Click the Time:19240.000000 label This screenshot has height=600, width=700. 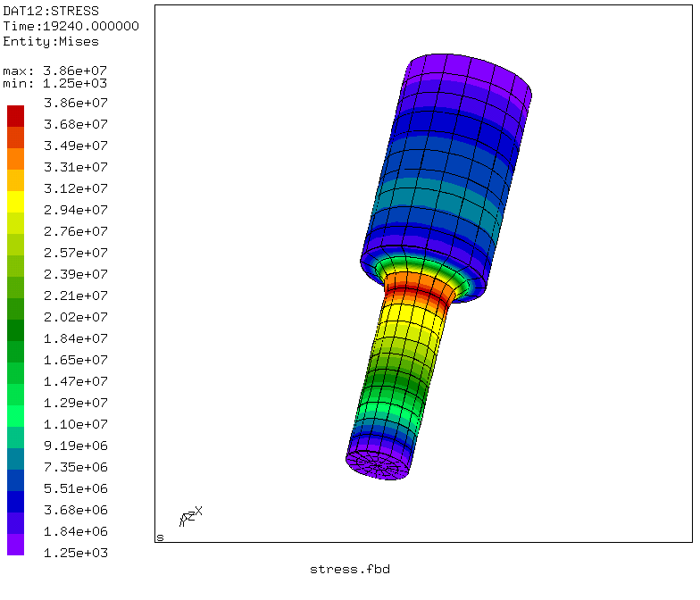coord(71,26)
